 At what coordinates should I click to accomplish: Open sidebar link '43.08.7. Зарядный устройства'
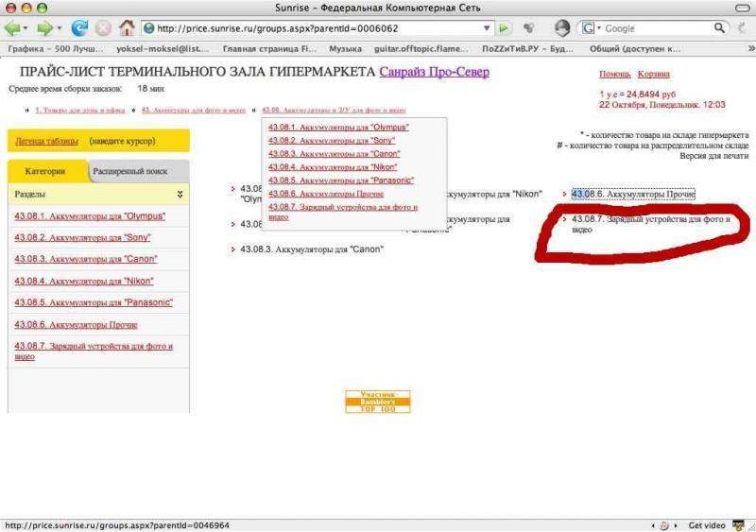(x=94, y=352)
